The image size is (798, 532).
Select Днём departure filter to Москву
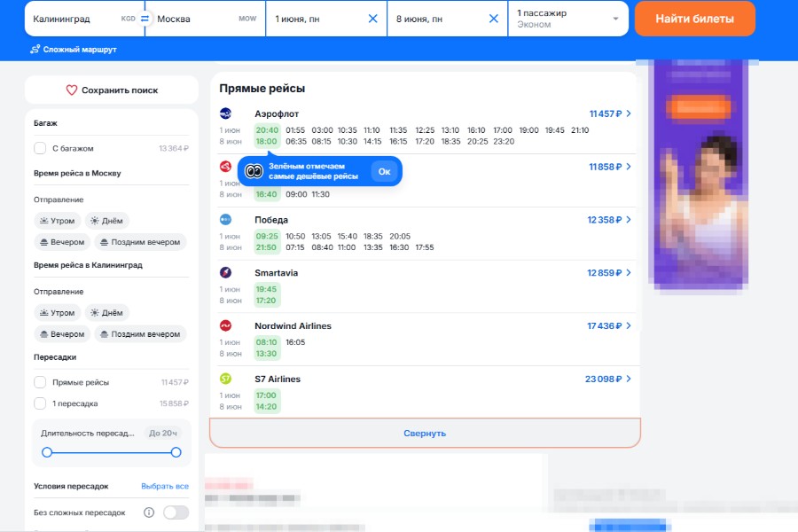click(x=107, y=221)
